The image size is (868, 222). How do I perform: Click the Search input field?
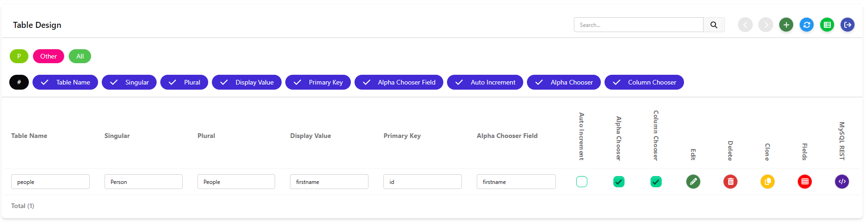pyautogui.click(x=638, y=25)
